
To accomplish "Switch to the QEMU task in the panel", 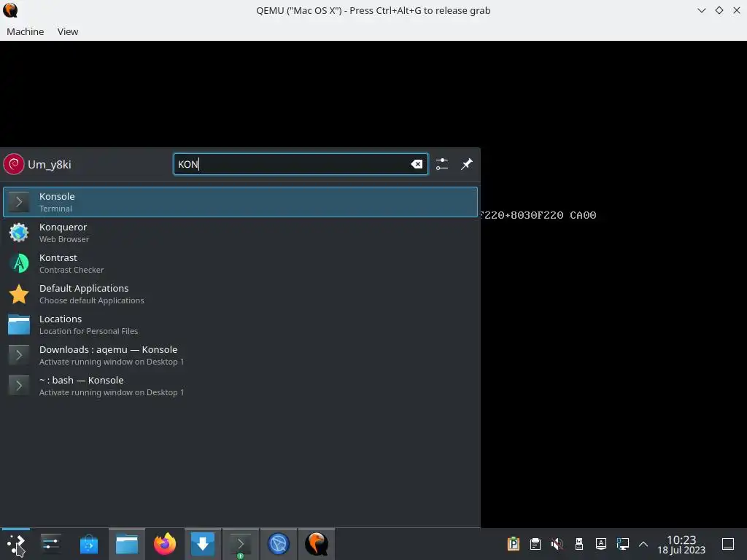I will click(x=317, y=544).
